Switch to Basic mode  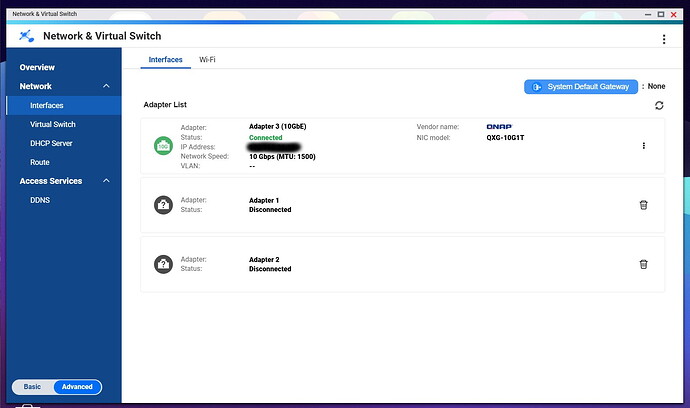tap(33, 387)
